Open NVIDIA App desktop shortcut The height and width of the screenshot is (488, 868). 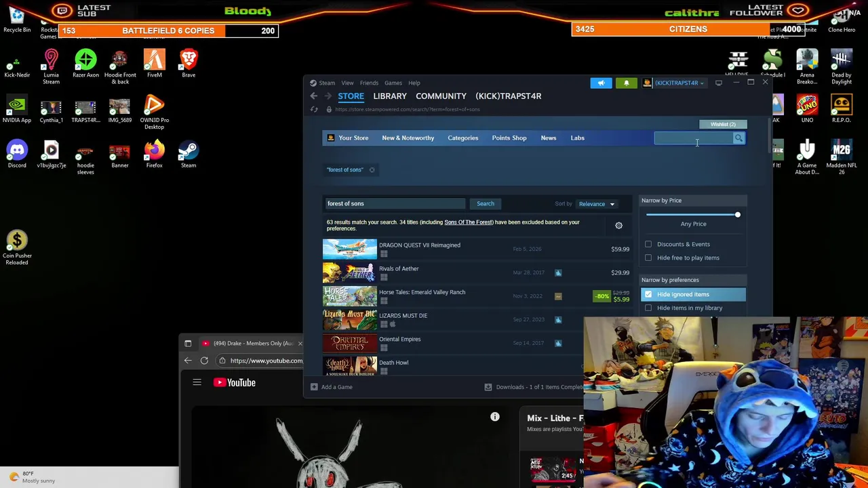pos(17,110)
